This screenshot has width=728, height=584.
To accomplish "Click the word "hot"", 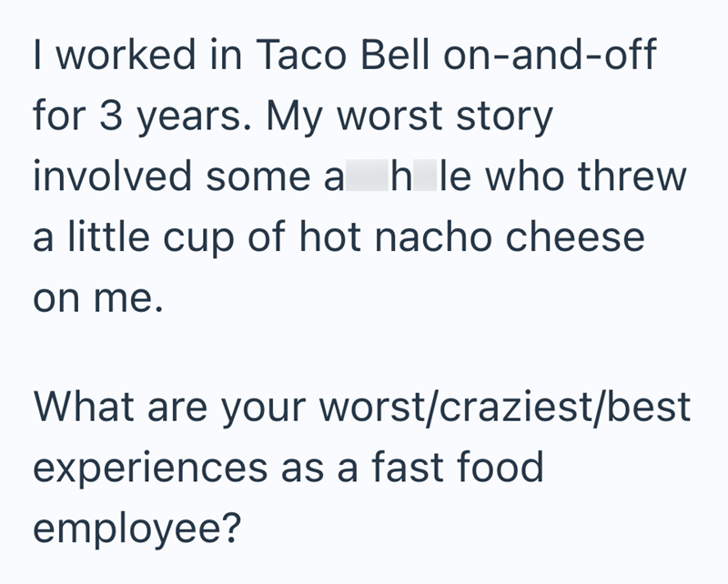I will point(326,238).
